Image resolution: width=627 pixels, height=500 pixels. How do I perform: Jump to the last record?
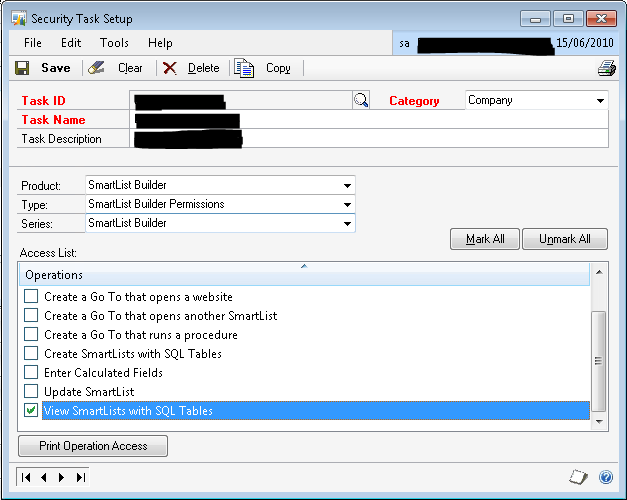pos(79,478)
